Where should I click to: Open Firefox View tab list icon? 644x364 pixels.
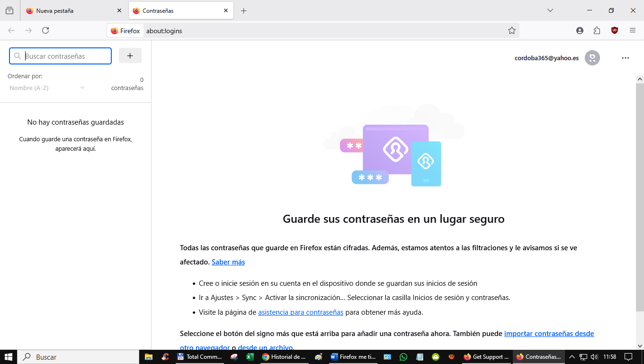click(9, 10)
